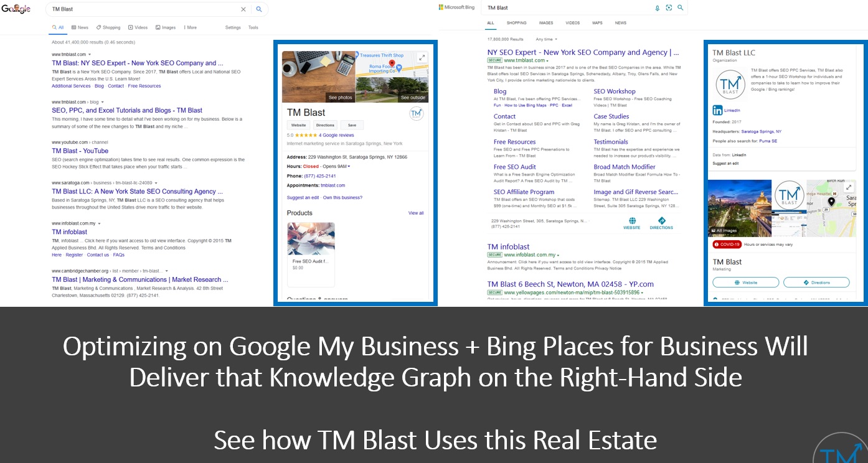Image resolution: width=868 pixels, height=463 pixels.
Task: Click the black map pin on Bing's map
Action: coord(831,201)
